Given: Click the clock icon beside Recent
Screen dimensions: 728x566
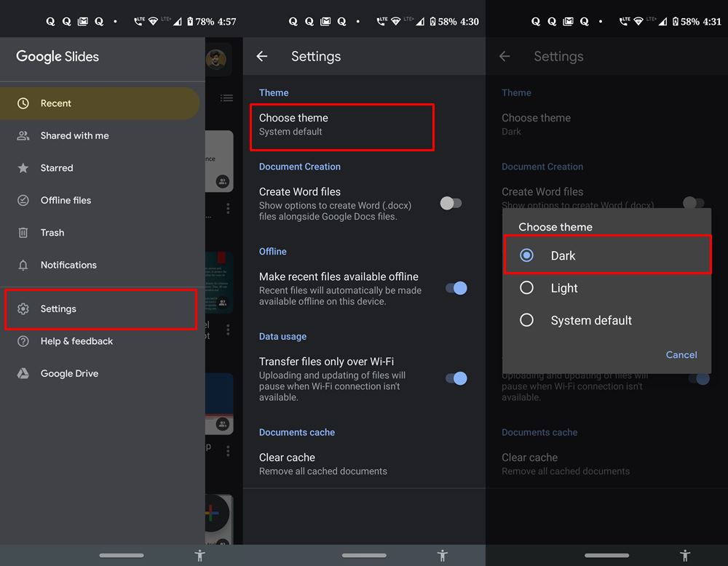Looking at the screenshot, I should click(23, 103).
